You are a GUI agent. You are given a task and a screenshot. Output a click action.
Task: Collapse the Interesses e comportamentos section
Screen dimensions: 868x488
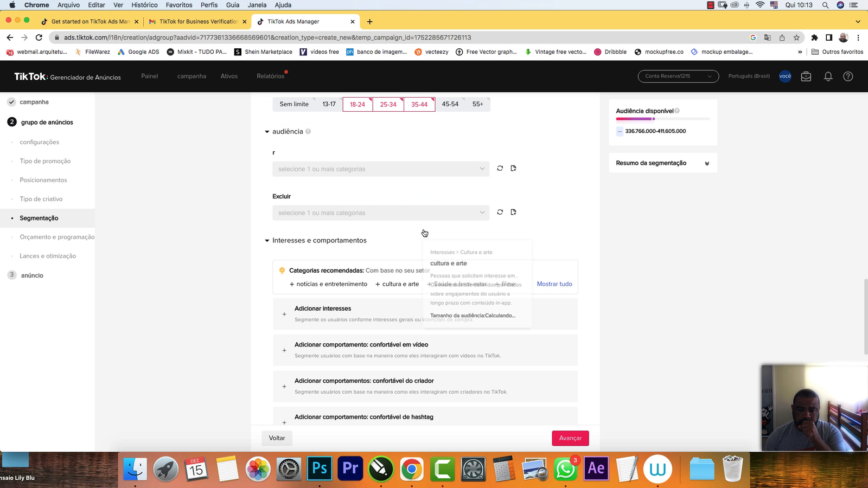[x=267, y=241]
